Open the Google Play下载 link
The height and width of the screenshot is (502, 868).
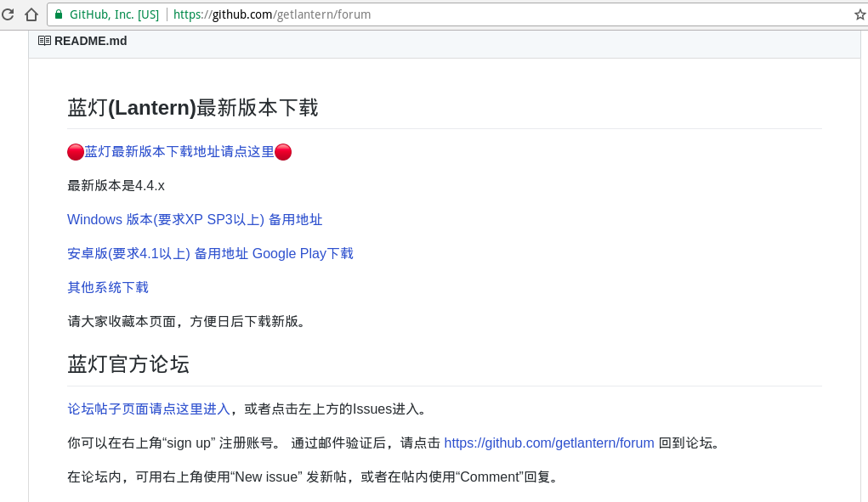(x=303, y=253)
